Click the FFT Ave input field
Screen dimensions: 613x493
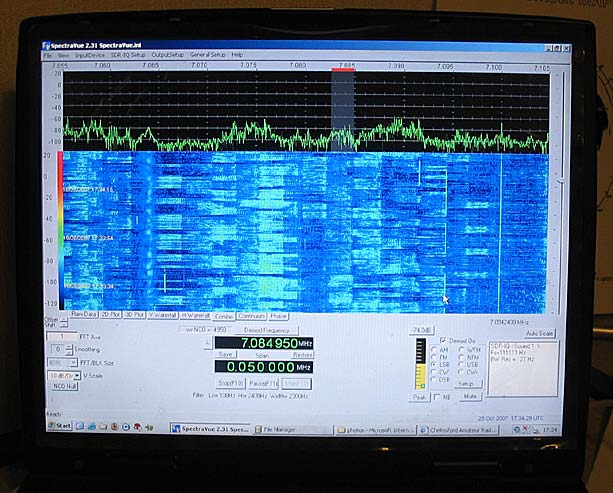point(61,336)
